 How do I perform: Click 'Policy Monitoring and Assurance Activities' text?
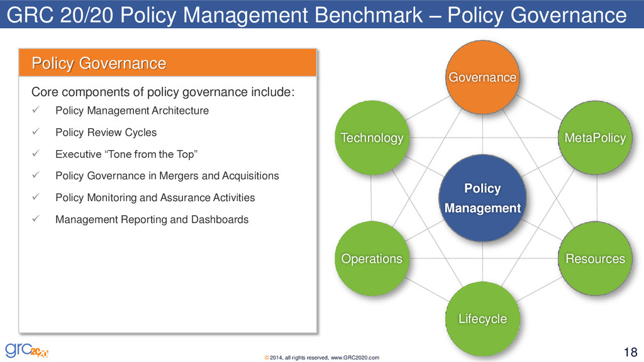(x=155, y=197)
